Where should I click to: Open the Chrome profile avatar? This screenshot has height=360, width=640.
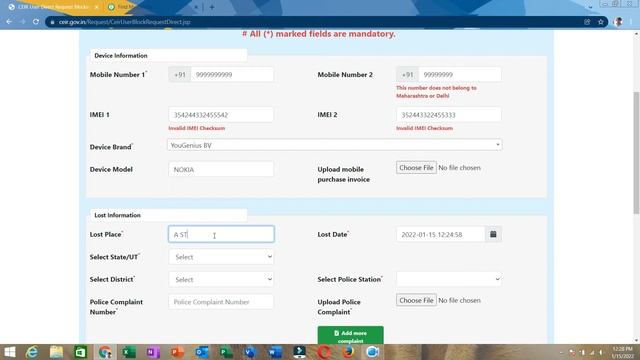(x=618, y=22)
